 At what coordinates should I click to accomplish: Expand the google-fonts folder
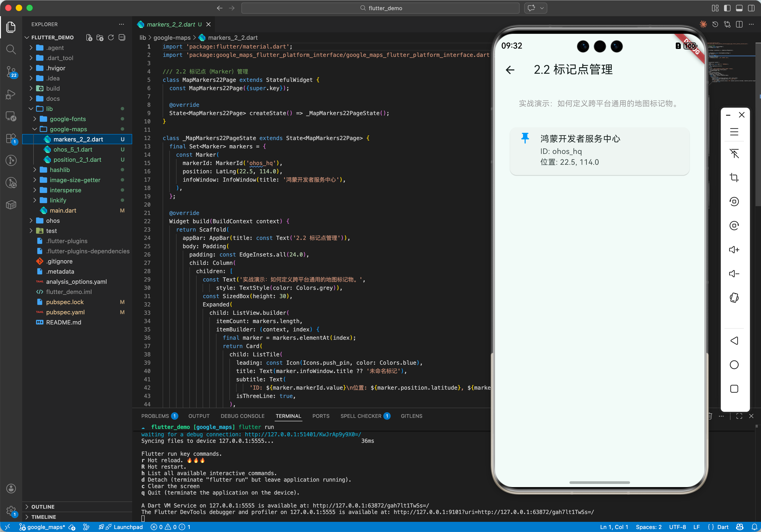pyautogui.click(x=68, y=119)
